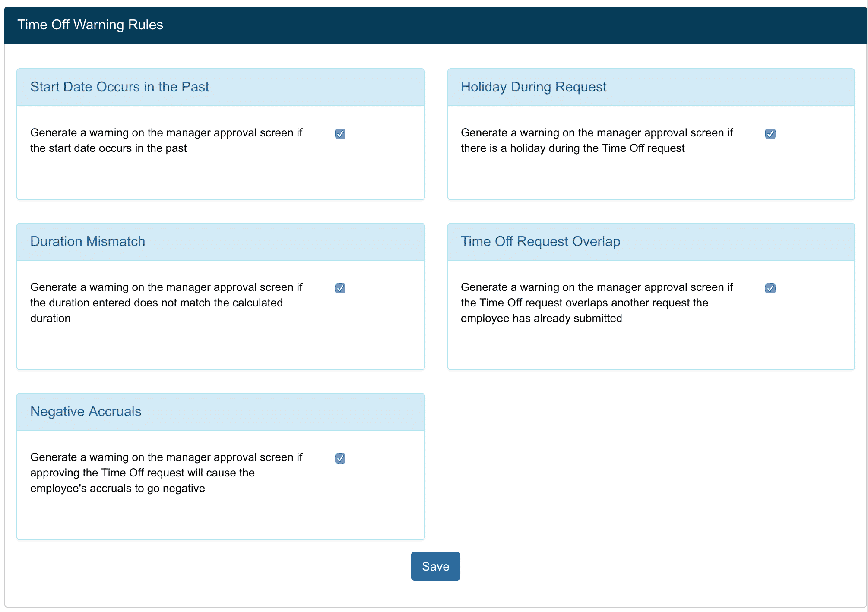Click the holiday during request description text
Image resolution: width=868 pixels, height=612 pixels.
pos(596,140)
